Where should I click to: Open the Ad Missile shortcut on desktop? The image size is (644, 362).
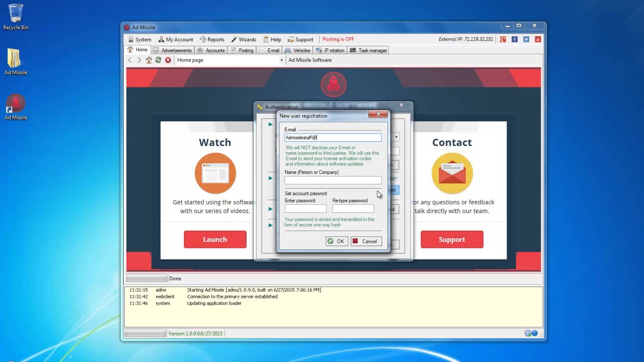click(x=16, y=107)
